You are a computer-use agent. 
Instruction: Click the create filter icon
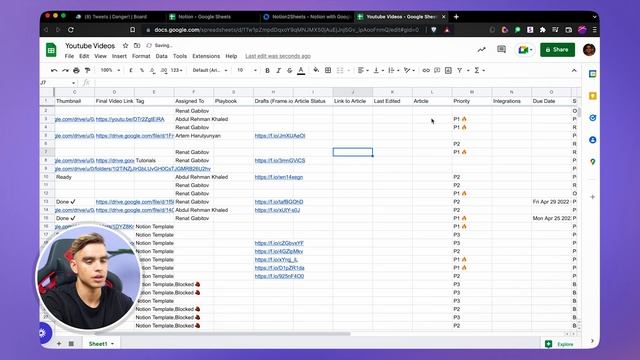click(460, 71)
